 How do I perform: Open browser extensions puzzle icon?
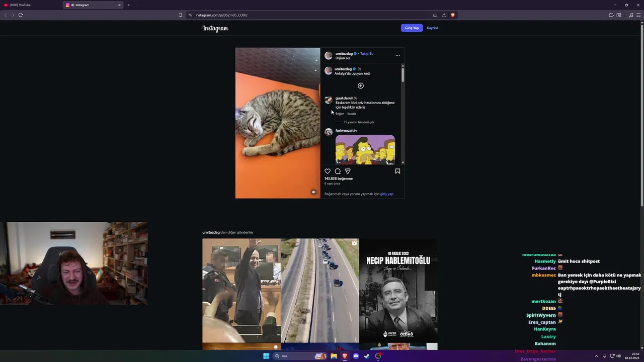click(611, 15)
